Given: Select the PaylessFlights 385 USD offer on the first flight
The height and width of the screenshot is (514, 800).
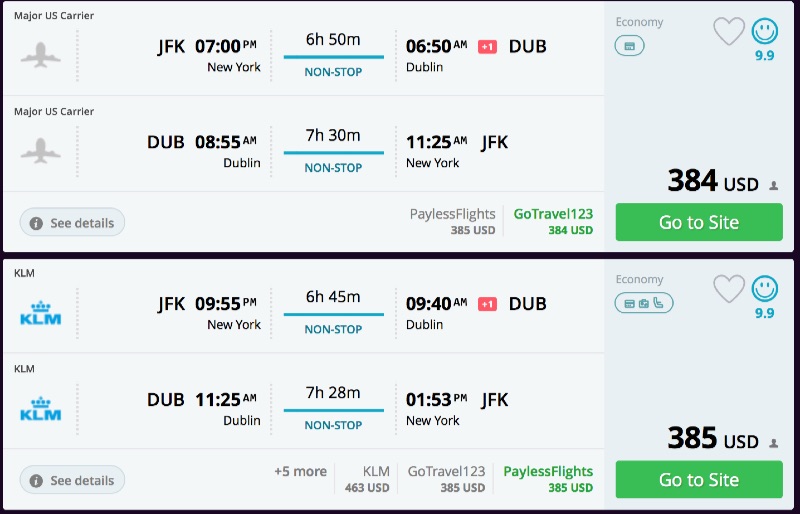Looking at the screenshot, I should point(452,221).
